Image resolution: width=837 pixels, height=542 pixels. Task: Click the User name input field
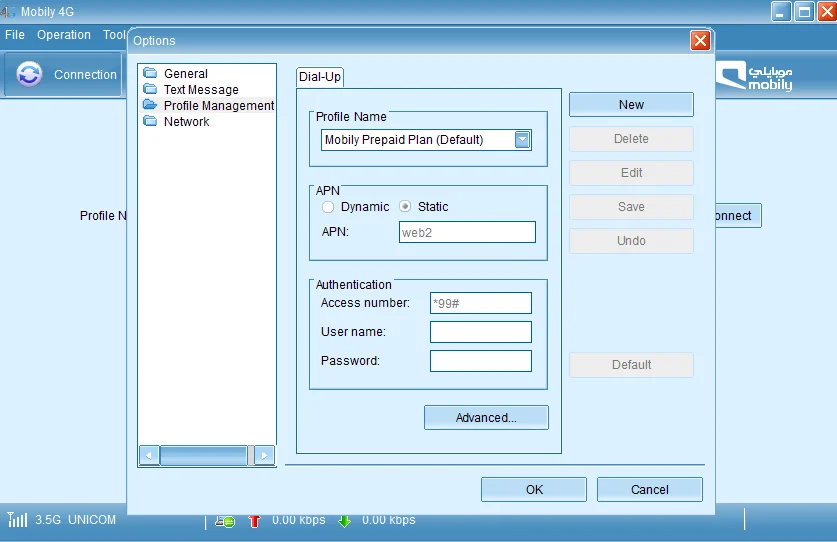point(480,332)
